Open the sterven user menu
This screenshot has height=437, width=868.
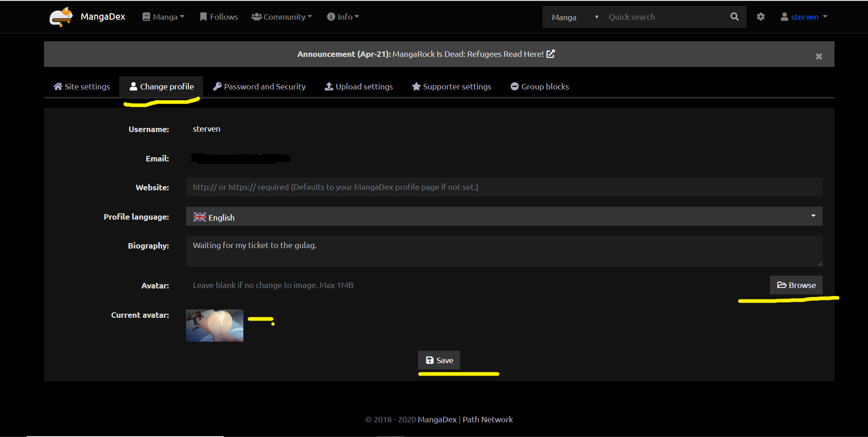point(804,17)
